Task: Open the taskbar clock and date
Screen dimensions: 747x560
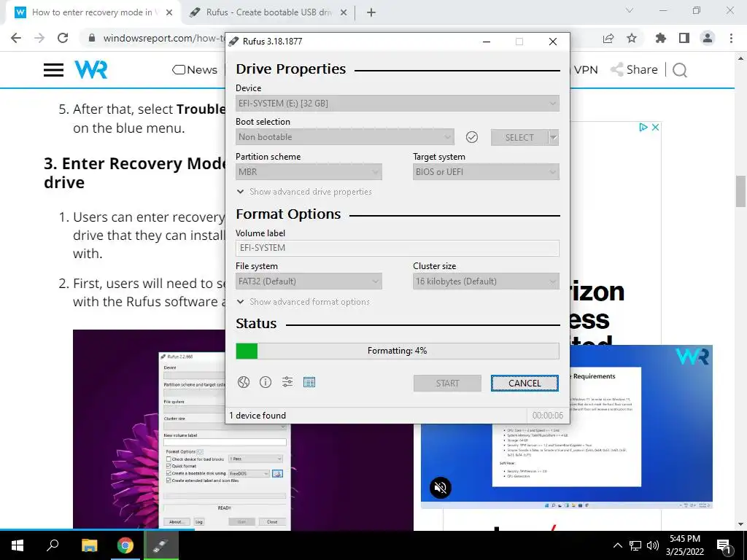Action: (x=684, y=545)
